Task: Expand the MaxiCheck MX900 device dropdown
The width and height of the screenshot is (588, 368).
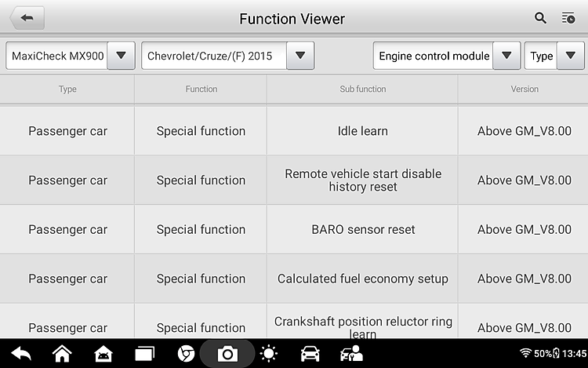Action: (x=121, y=56)
